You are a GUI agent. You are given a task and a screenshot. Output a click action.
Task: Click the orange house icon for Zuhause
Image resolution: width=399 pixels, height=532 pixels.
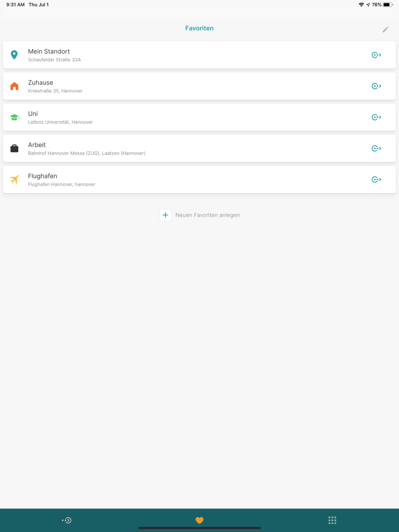click(x=14, y=86)
